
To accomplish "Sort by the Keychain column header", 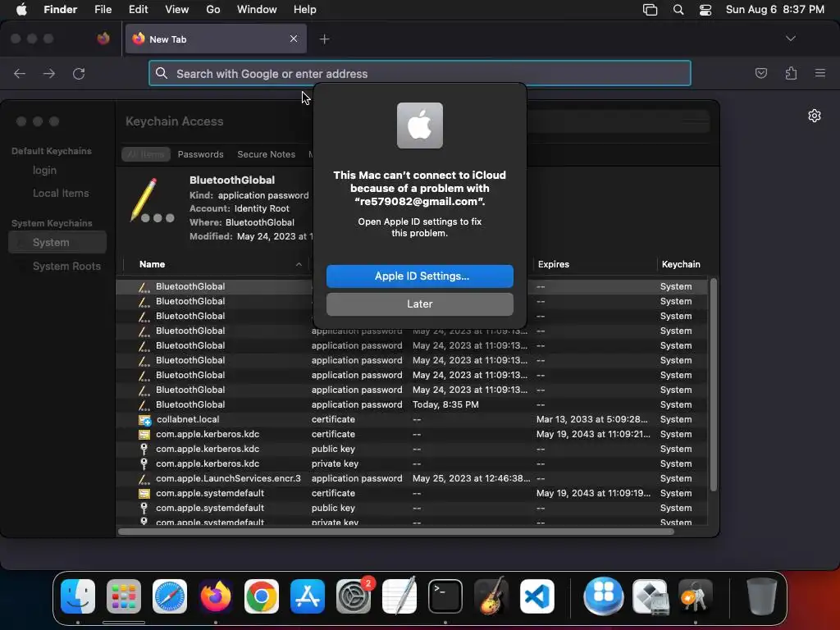I will tap(682, 264).
